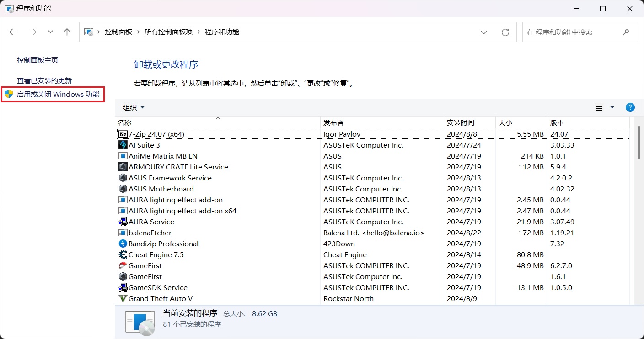Image resolution: width=644 pixels, height=339 pixels.
Task: Click the vertical scrollbar thumb of program list
Action: pos(639,143)
